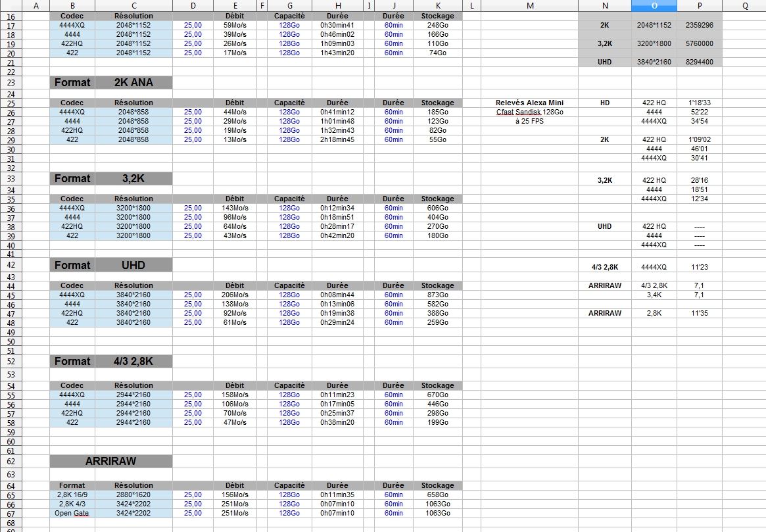Click the Relevés Alexa Mini cell
This screenshot has width=766, height=532.
pos(529,103)
